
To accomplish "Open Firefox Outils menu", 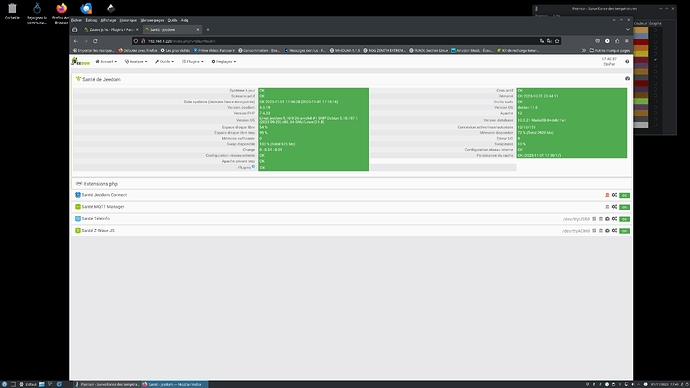I will coord(172,20).
